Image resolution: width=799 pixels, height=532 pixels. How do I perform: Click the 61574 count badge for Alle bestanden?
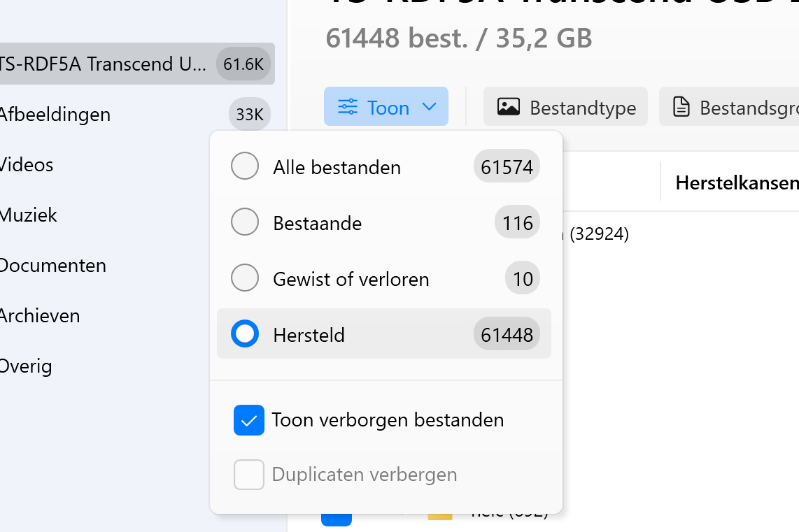507,167
